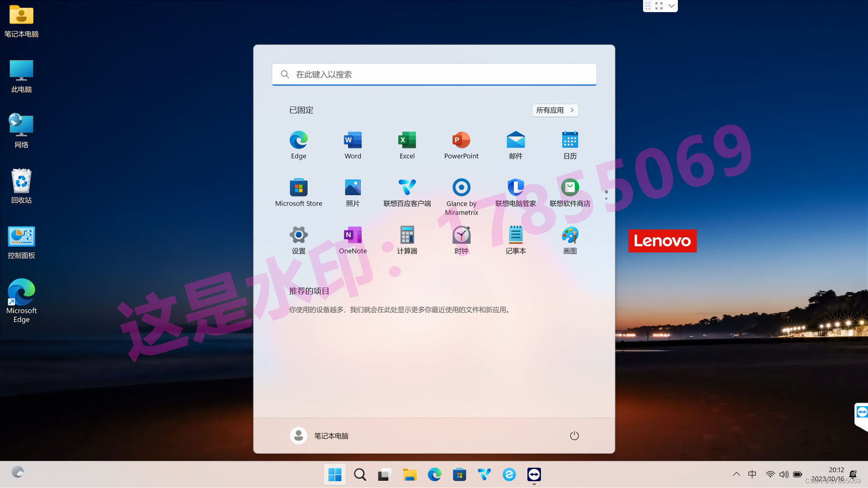Select Microsoft Edge desktop shortcut
The width and height of the screenshot is (868, 488).
tap(21, 301)
